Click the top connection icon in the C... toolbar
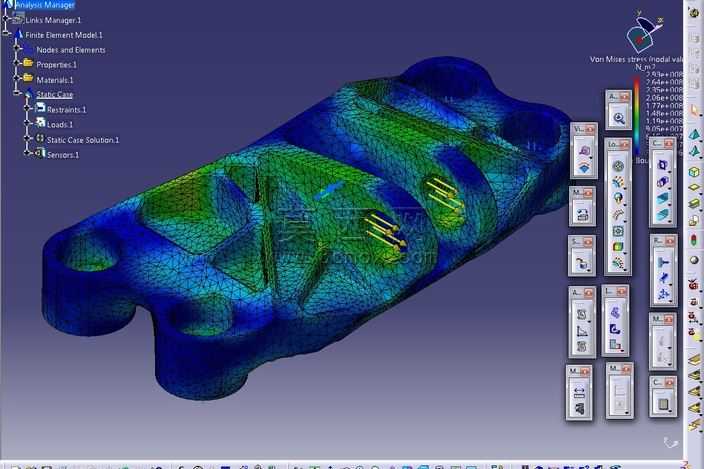 click(x=663, y=165)
